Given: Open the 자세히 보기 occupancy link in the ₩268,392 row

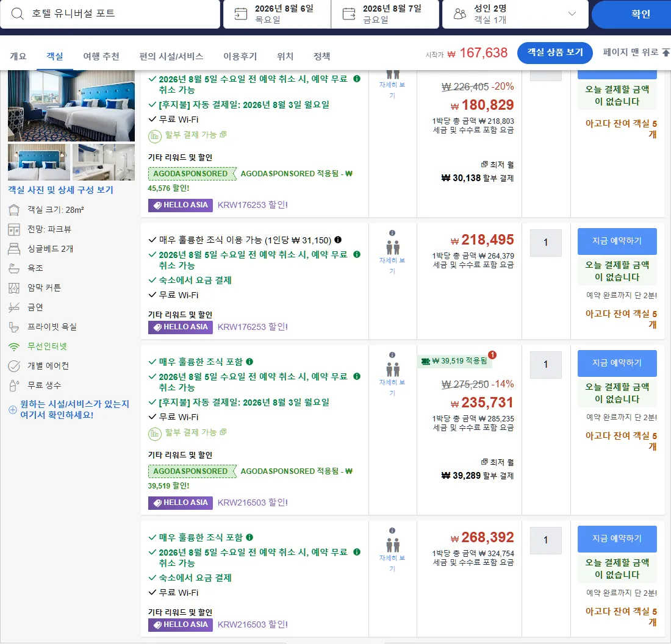Looking at the screenshot, I should pyautogui.click(x=392, y=563).
